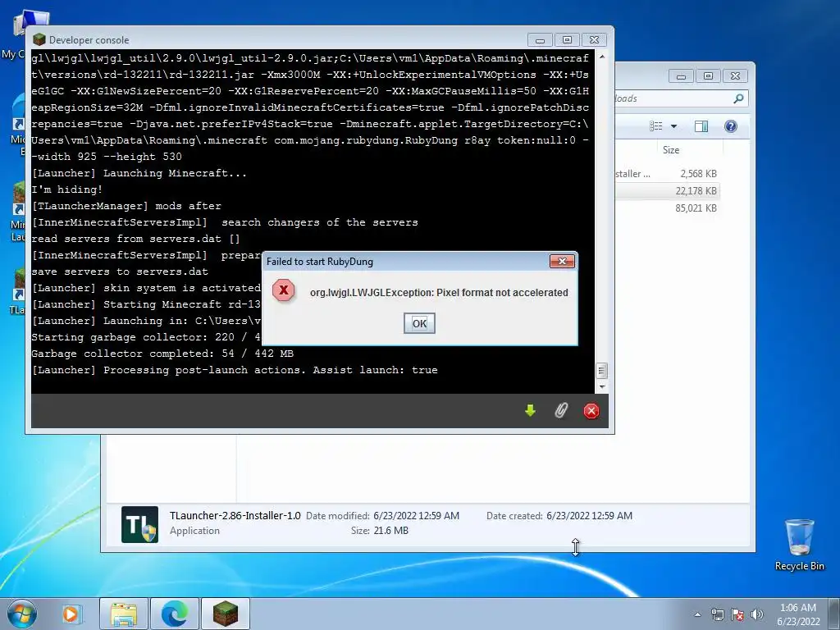
Task: Click the Developer console title bar cube icon
Action: (39, 39)
